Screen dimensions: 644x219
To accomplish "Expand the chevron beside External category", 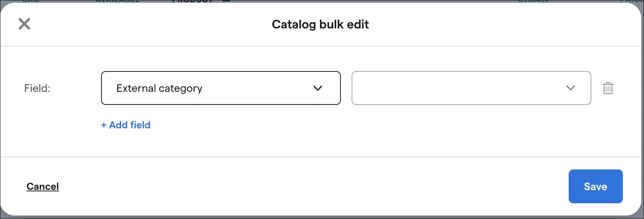I will coord(318,88).
